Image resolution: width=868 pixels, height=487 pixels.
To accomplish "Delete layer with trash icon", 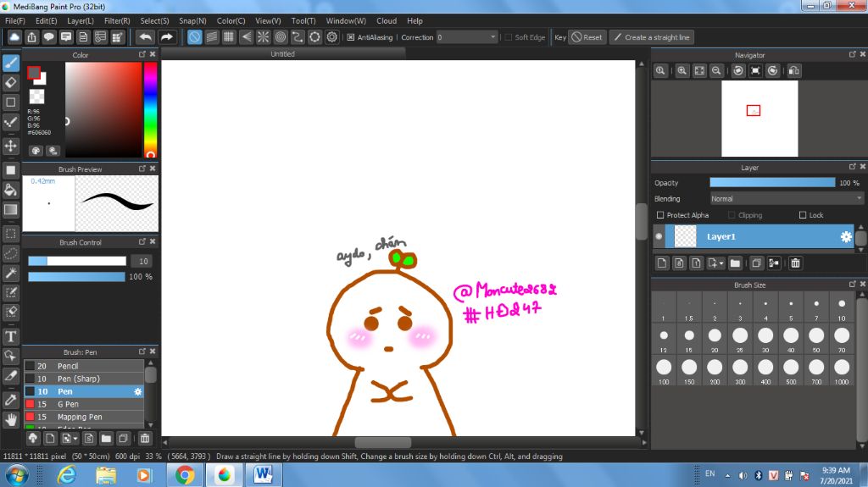I will pos(795,263).
